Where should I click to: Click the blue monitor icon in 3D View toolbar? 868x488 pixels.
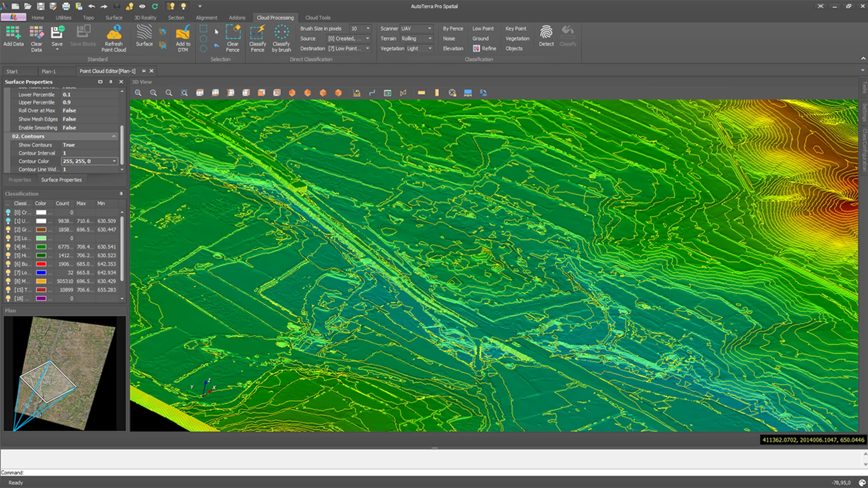pos(468,93)
